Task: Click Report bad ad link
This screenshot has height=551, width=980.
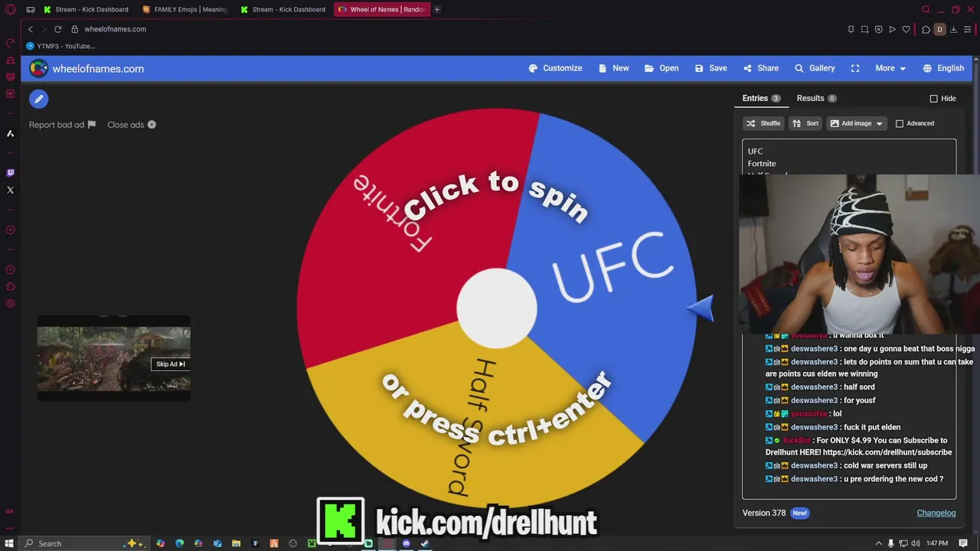Action: pos(62,125)
